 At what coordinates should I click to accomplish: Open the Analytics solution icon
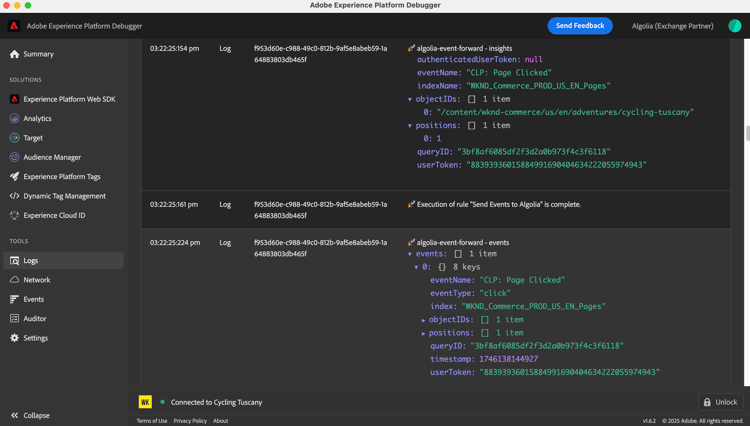(14, 118)
